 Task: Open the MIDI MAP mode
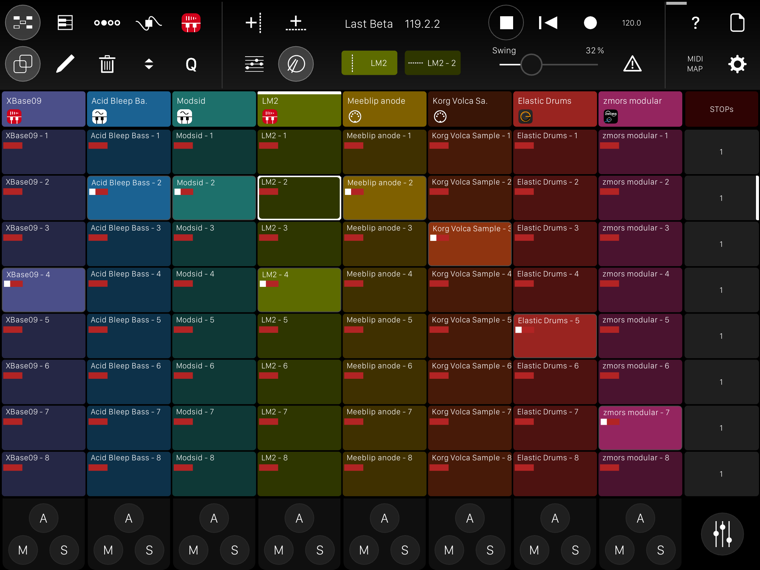pyautogui.click(x=695, y=64)
